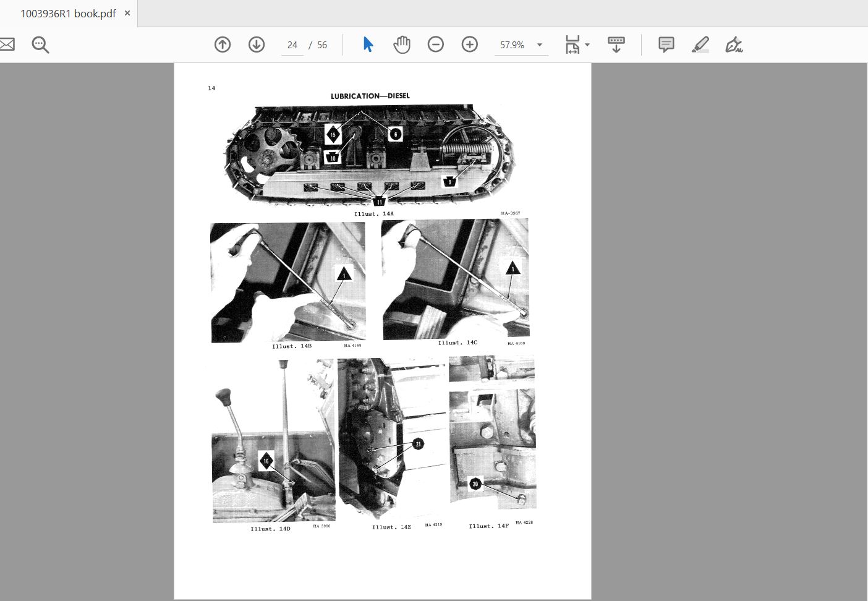Expand the 57.9% zoom level dropdown
The width and height of the screenshot is (868, 601).
coord(540,45)
